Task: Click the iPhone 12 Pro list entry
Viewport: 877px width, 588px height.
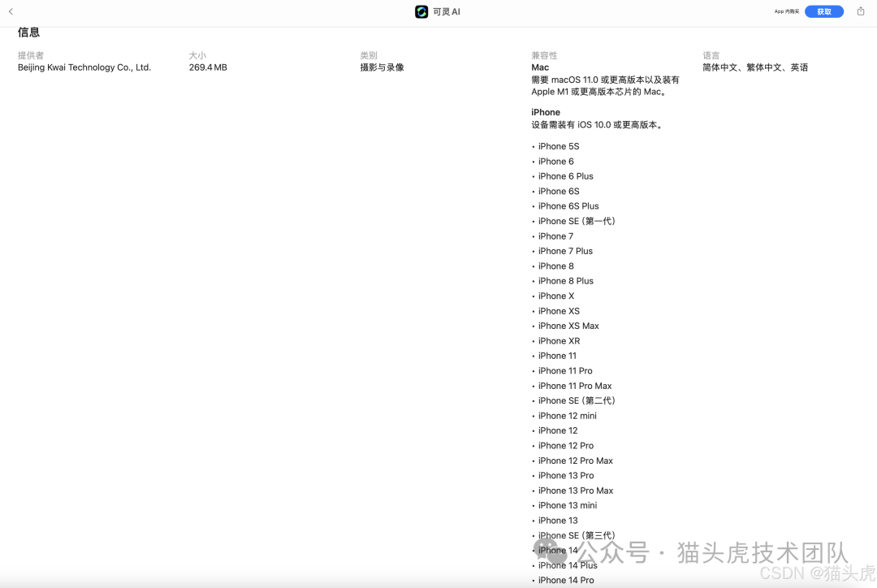Action: 565,446
